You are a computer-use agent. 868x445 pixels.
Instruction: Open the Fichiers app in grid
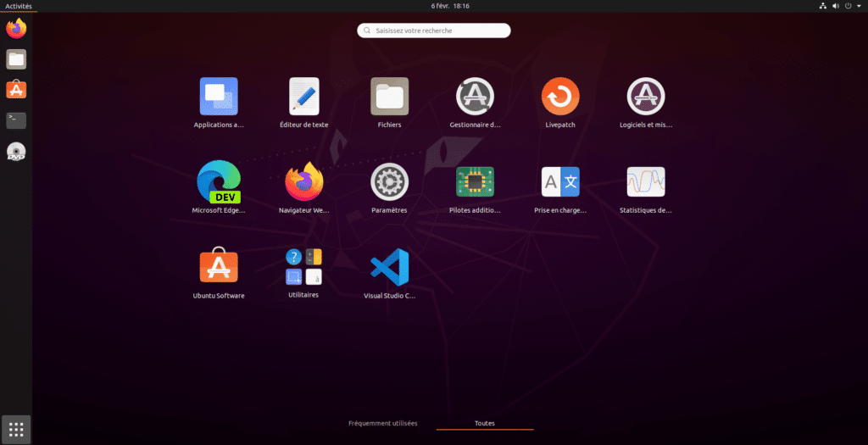click(389, 97)
